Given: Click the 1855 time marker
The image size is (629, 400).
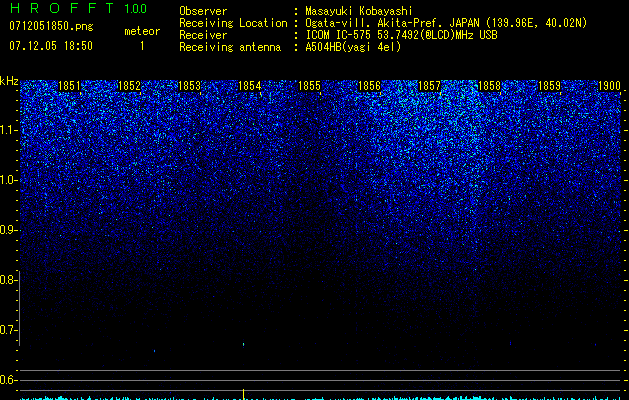Looking at the screenshot, I should [x=309, y=86].
